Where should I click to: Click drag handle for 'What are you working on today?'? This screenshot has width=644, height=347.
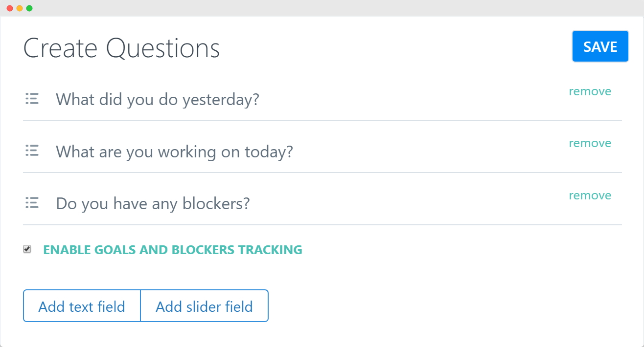pos(32,151)
